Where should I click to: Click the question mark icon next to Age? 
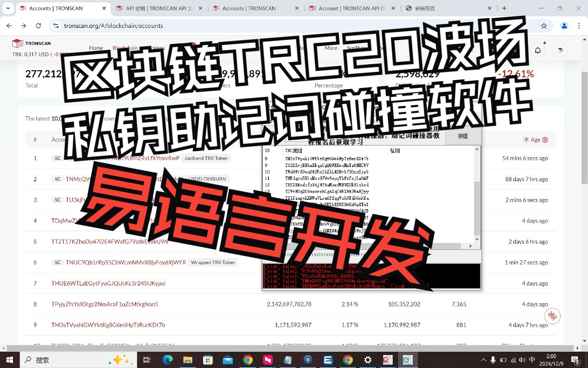pos(526,140)
